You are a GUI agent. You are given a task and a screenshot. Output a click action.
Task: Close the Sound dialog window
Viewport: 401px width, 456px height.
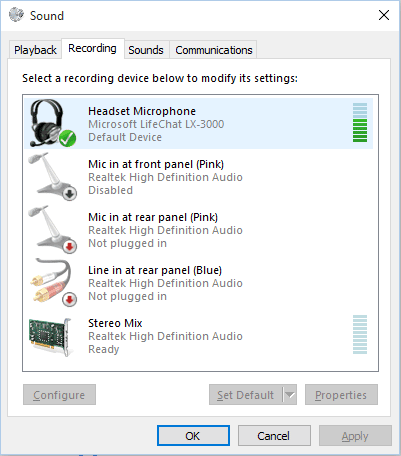point(384,15)
